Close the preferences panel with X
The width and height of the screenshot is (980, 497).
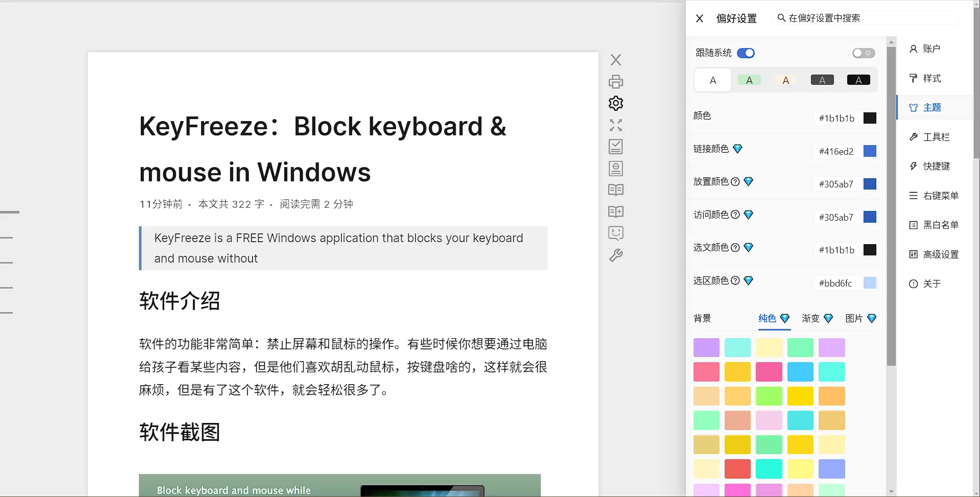point(700,18)
